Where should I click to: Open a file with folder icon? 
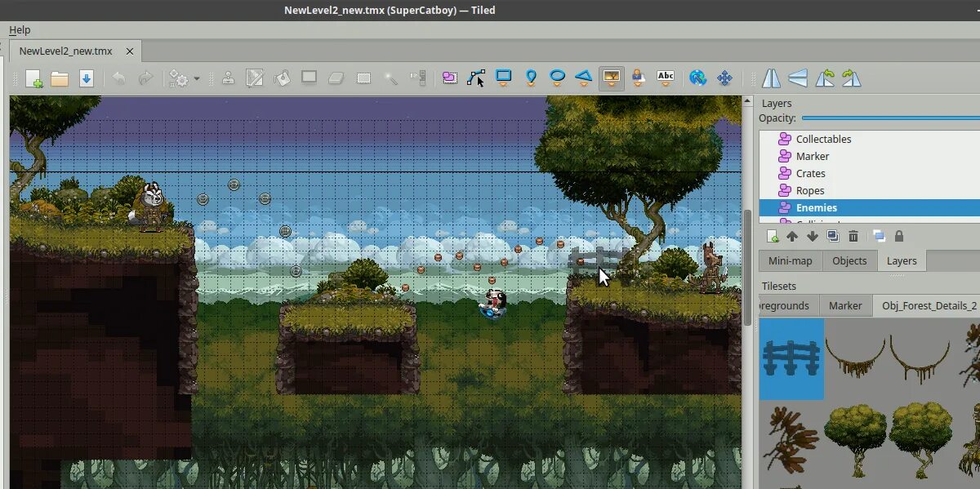point(59,78)
